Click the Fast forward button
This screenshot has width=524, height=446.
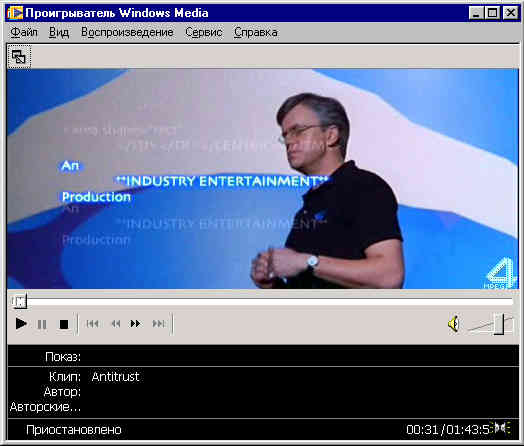tap(135, 324)
